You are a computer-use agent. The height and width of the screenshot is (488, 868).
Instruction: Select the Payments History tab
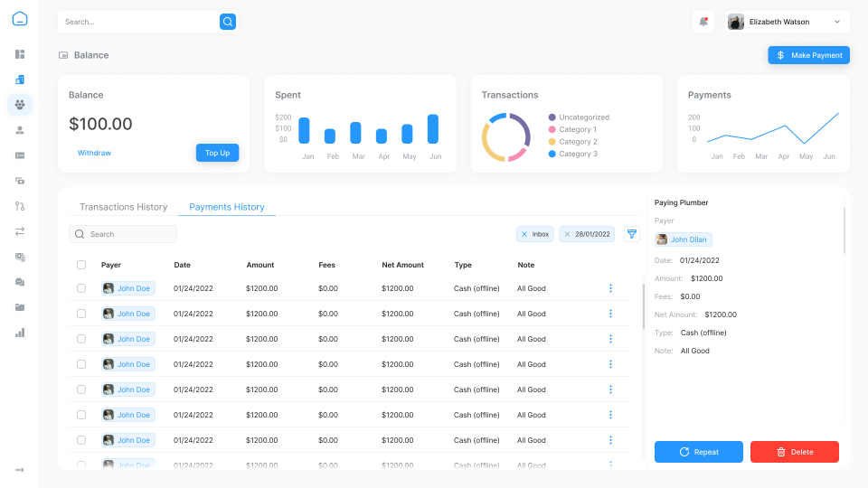click(227, 207)
